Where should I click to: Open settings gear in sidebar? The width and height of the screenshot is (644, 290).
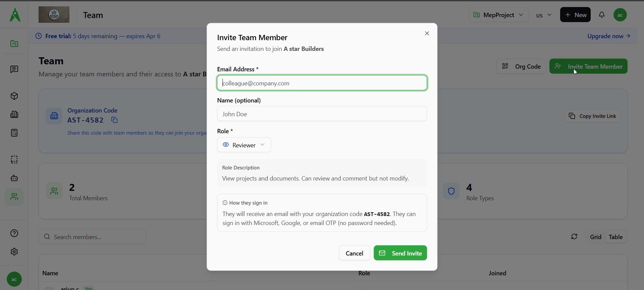click(x=14, y=252)
